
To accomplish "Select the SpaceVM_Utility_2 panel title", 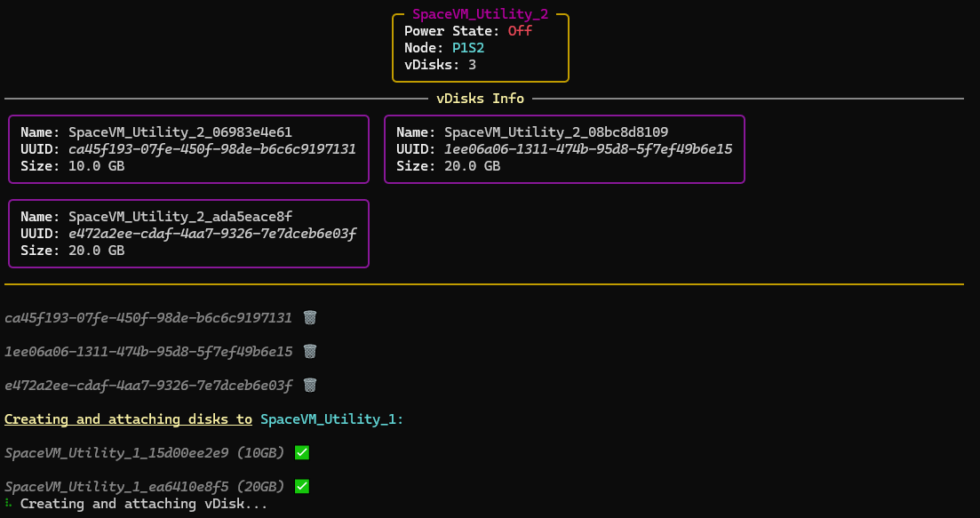I will tap(480, 14).
